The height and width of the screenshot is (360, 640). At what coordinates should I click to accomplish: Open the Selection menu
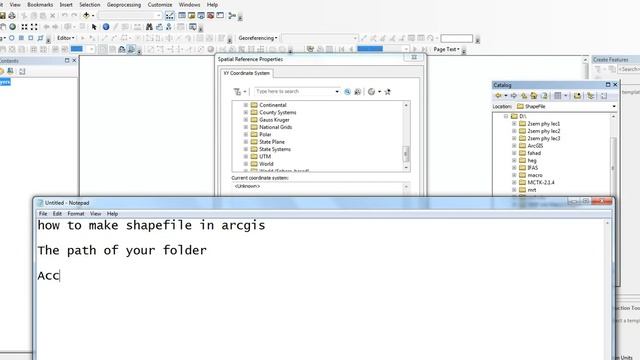tap(90, 5)
